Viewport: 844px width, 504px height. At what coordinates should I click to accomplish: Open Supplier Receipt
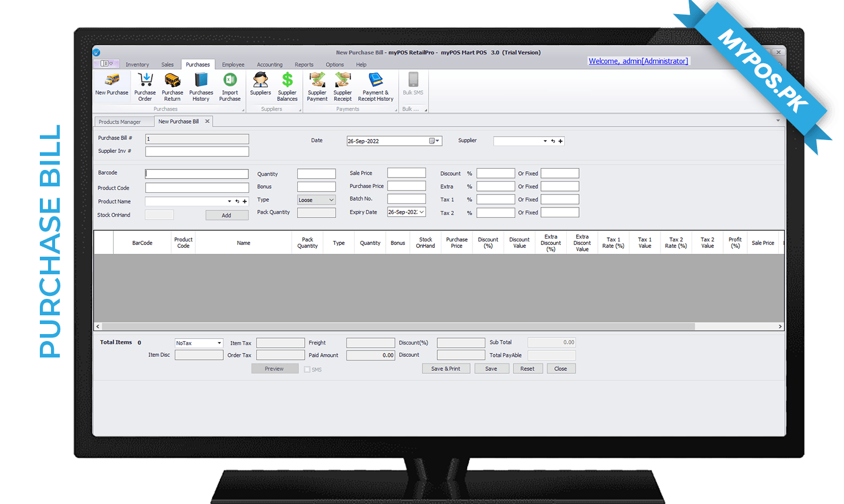point(343,87)
